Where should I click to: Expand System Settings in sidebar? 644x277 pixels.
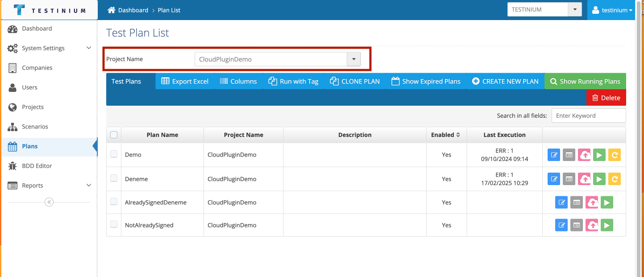coord(49,48)
